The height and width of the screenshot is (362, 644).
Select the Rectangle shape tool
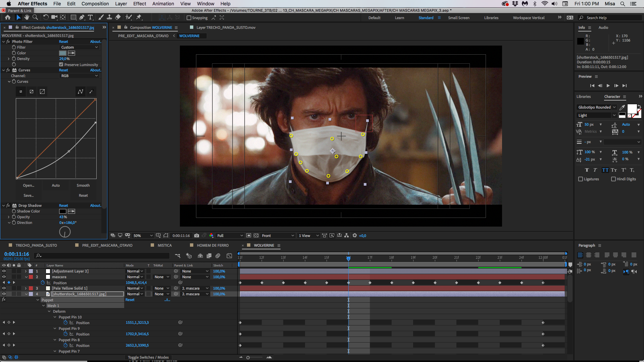pyautogui.click(x=73, y=17)
